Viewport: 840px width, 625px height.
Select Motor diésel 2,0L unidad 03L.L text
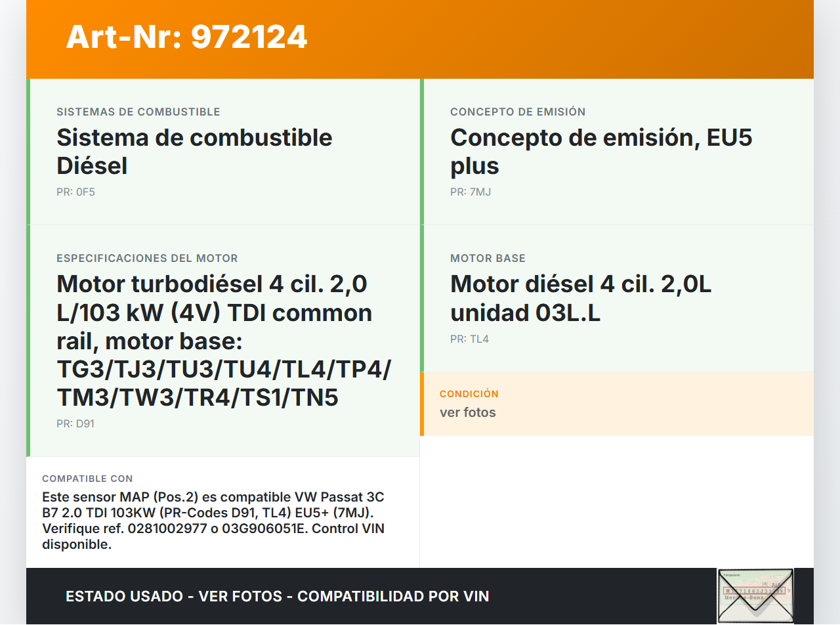coord(581,299)
